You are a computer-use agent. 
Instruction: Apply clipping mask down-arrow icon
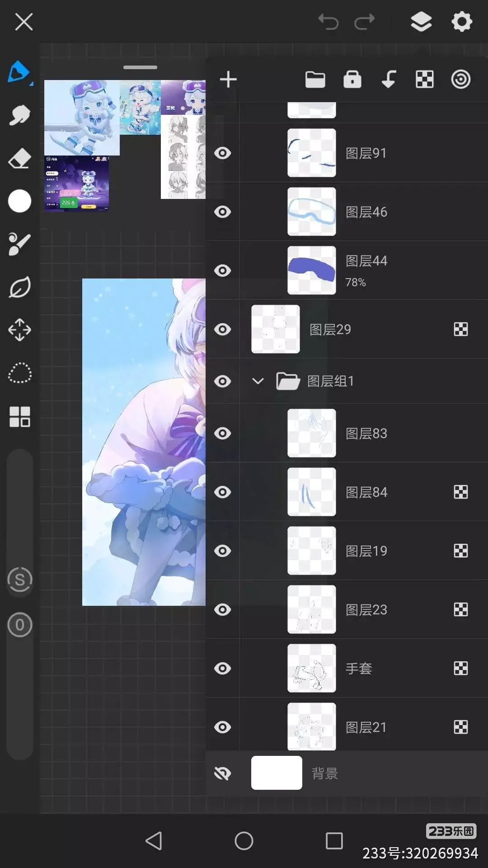pyautogui.click(x=389, y=80)
